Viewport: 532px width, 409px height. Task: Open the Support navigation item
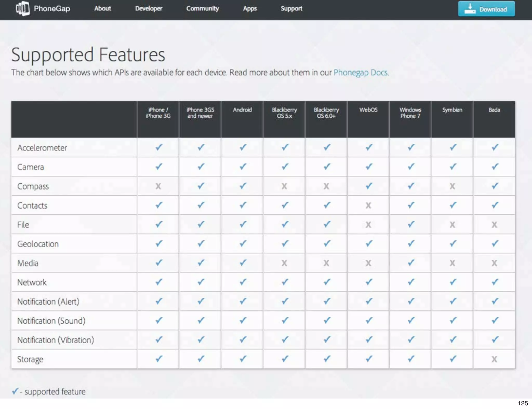[291, 9]
